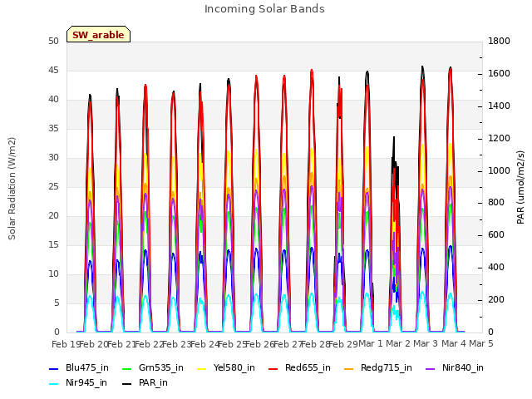Screen dimensions: 532x399
Task: Click the 1400 right axis tick value
Action: click(x=499, y=106)
